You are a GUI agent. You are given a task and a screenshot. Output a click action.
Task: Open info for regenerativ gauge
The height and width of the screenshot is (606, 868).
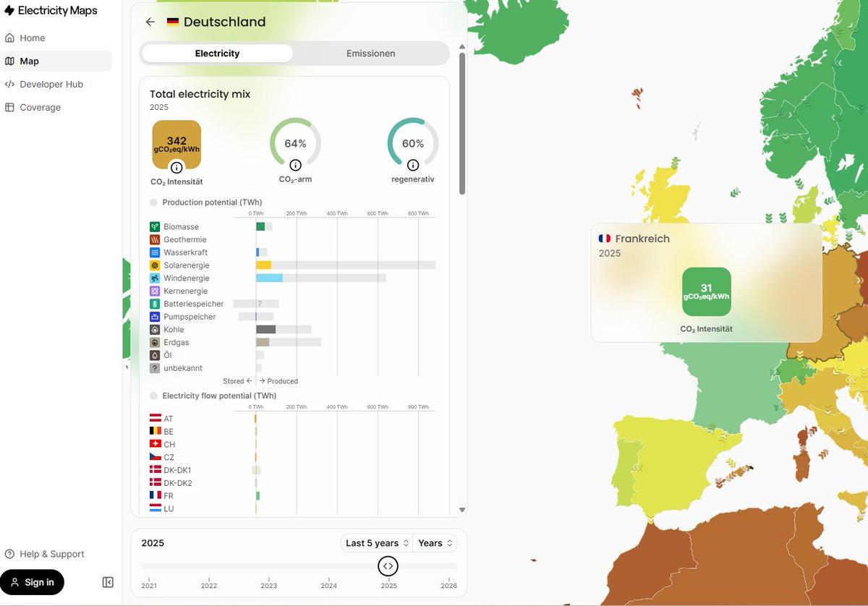point(413,165)
